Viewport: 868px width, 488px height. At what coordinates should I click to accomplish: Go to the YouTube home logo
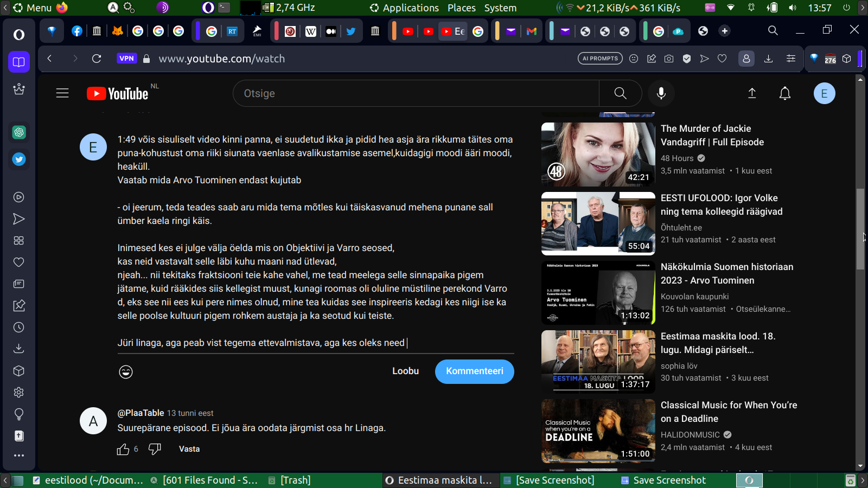click(x=117, y=93)
